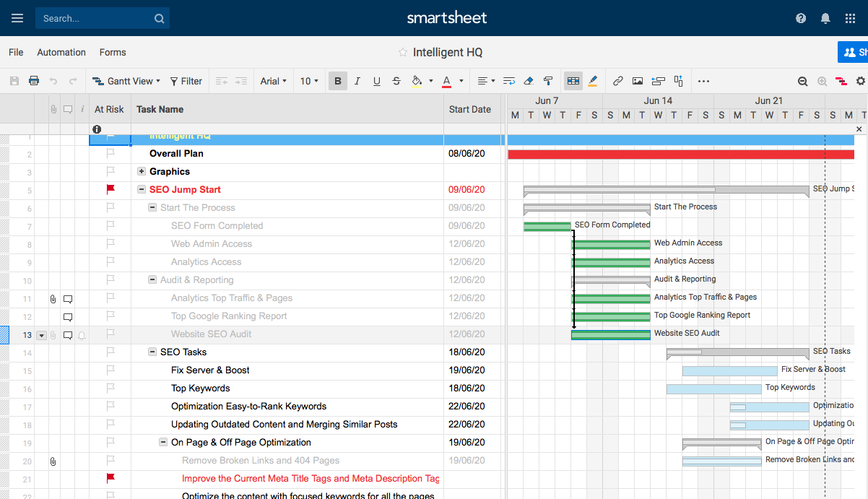Click the Share button
The height and width of the screenshot is (499, 868).
pos(854,53)
